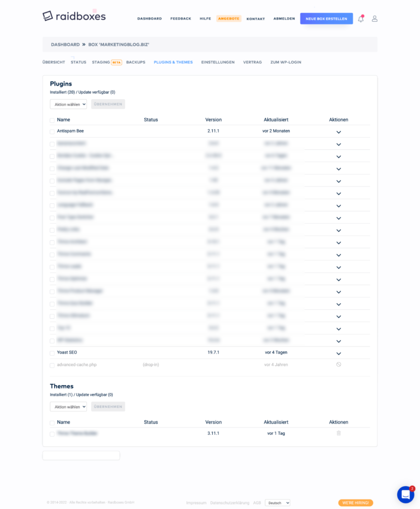
Task: Check the Antispam Bee plugin checkbox
Action: click(x=52, y=131)
